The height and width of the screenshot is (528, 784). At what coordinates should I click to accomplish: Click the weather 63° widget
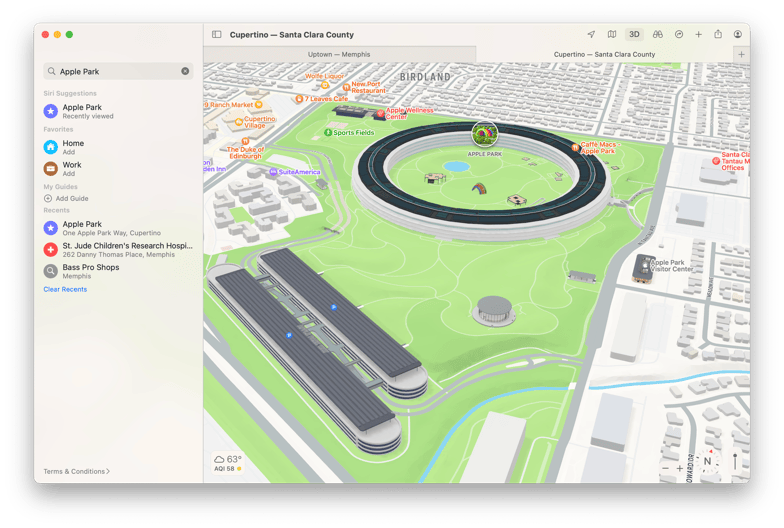pos(228,459)
